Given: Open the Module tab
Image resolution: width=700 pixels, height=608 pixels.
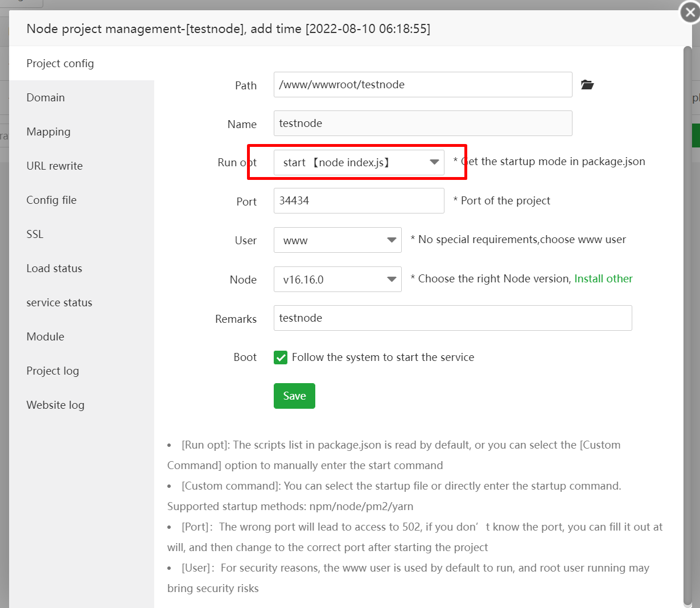Looking at the screenshot, I should coord(46,336).
